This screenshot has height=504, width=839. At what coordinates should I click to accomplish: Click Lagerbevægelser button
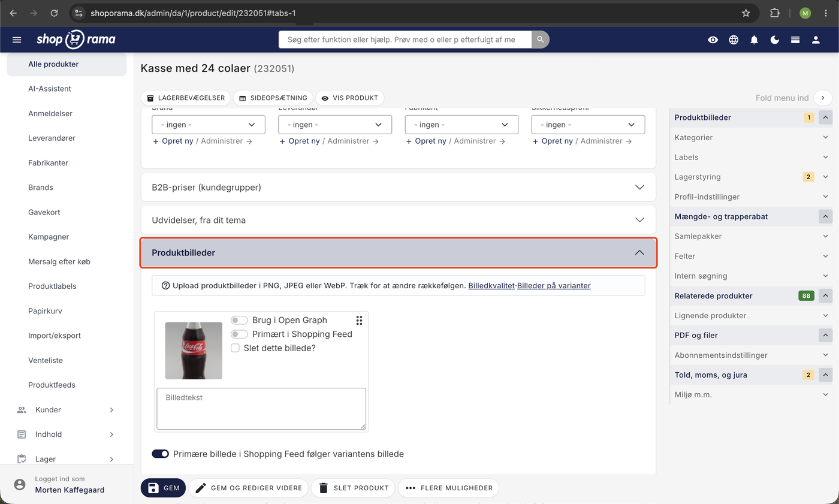pyautogui.click(x=186, y=98)
